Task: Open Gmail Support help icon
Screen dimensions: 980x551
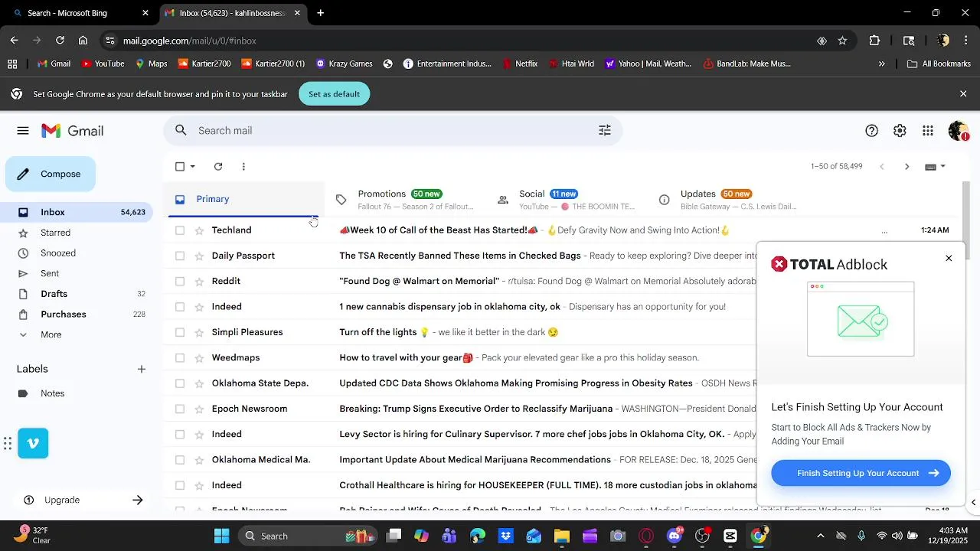Action: pyautogui.click(x=871, y=131)
